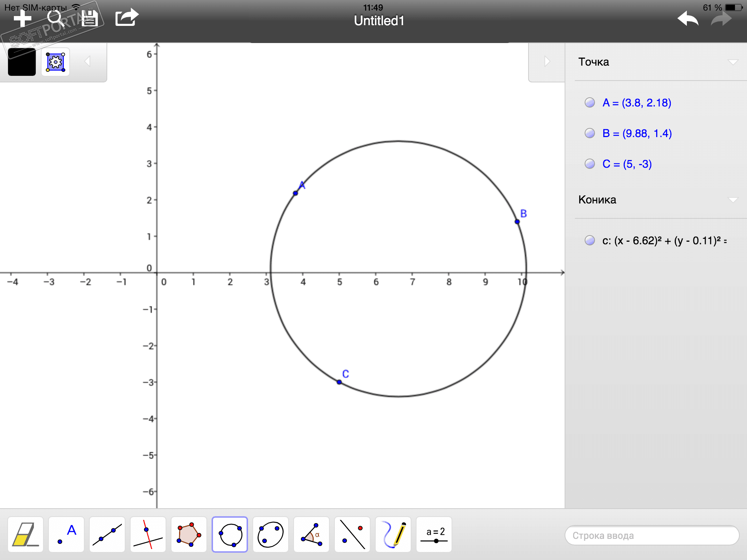Select the New Point tool
This screenshot has height=560, width=747.
[66, 534]
